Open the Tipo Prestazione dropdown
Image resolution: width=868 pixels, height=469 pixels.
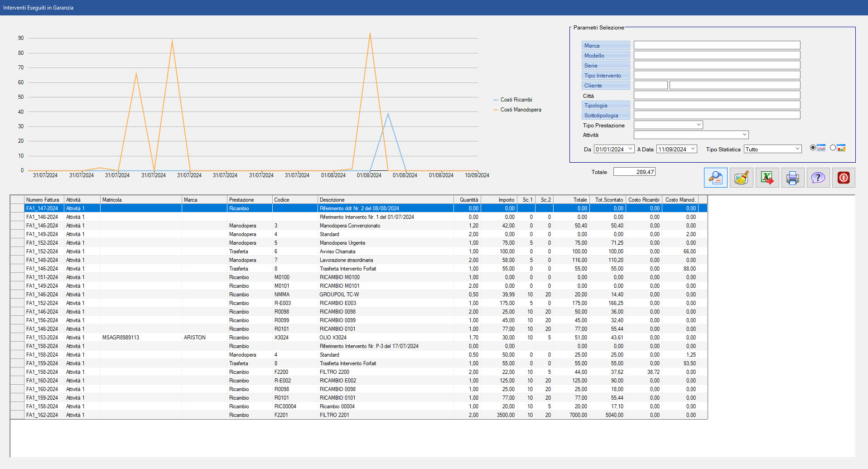click(x=699, y=125)
